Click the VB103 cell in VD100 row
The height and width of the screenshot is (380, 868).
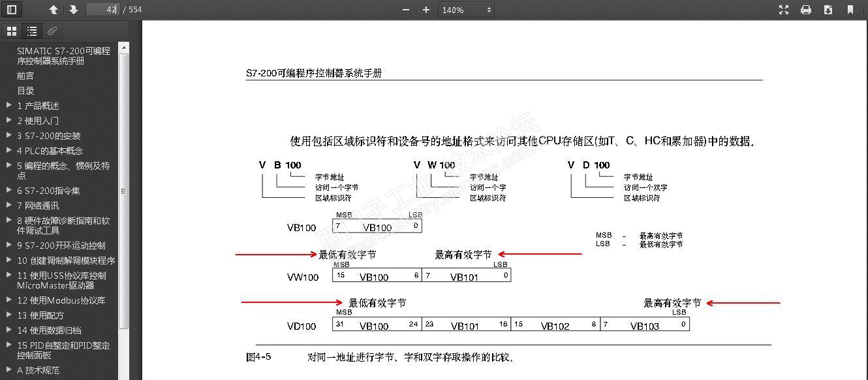point(645,325)
